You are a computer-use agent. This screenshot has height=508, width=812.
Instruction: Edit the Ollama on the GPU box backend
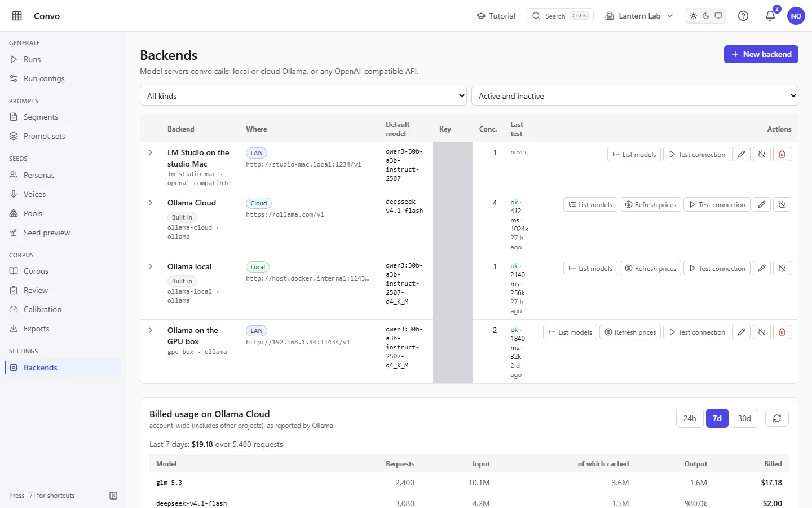point(742,332)
